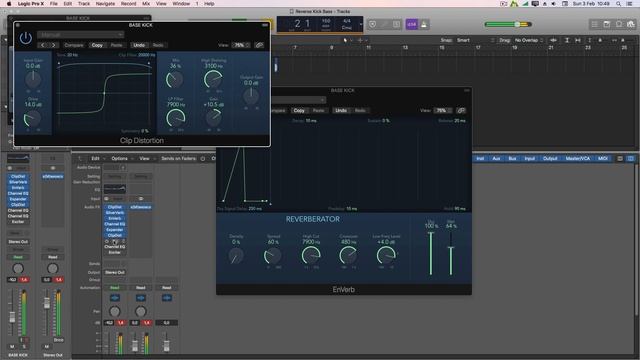Toggle EnVerb slot on inspector strip
This screenshot has width=640, height=360.
[18, 188]
